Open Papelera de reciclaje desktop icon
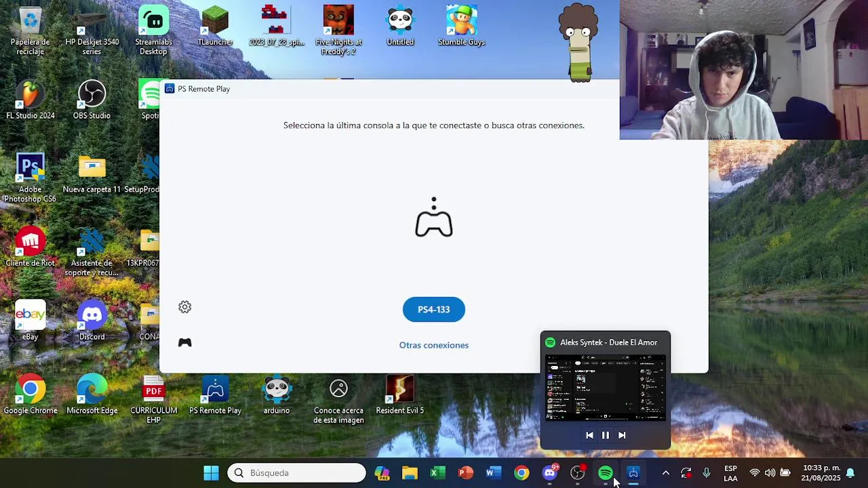868x488 pixels. [x=30, y=30]
